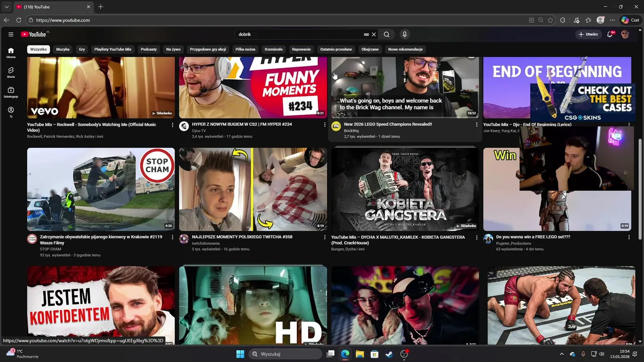Open a new browser tab with plus
The image size is (644, 362).
point(101,7)
